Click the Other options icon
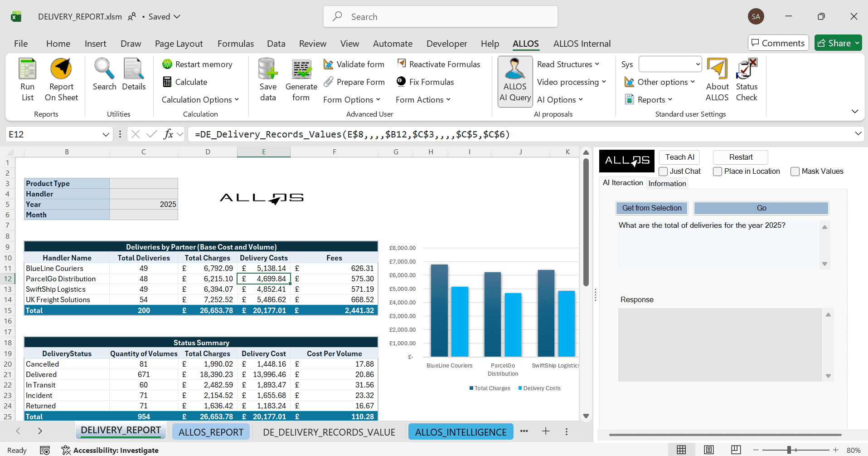This screenshot has height=456, width=868. (629, 82)
